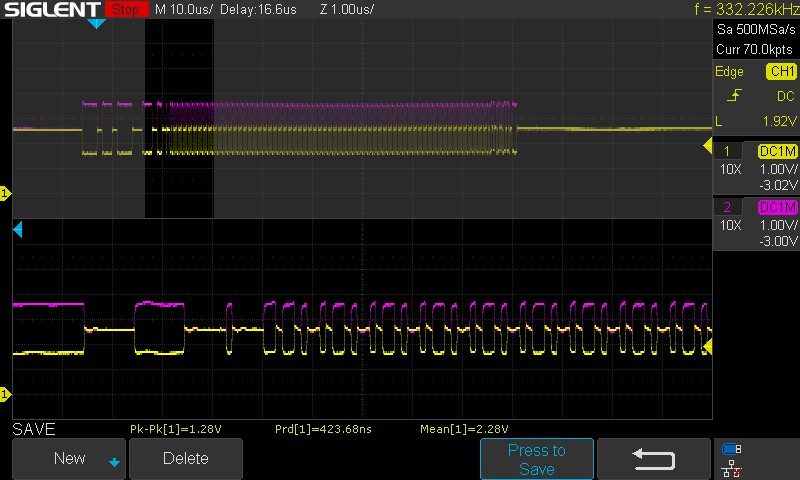Image resolution: width=800 pixels, height=480 pixels.
Task: Click the SIGLENT logo
Action: click(x=52, y=9)
